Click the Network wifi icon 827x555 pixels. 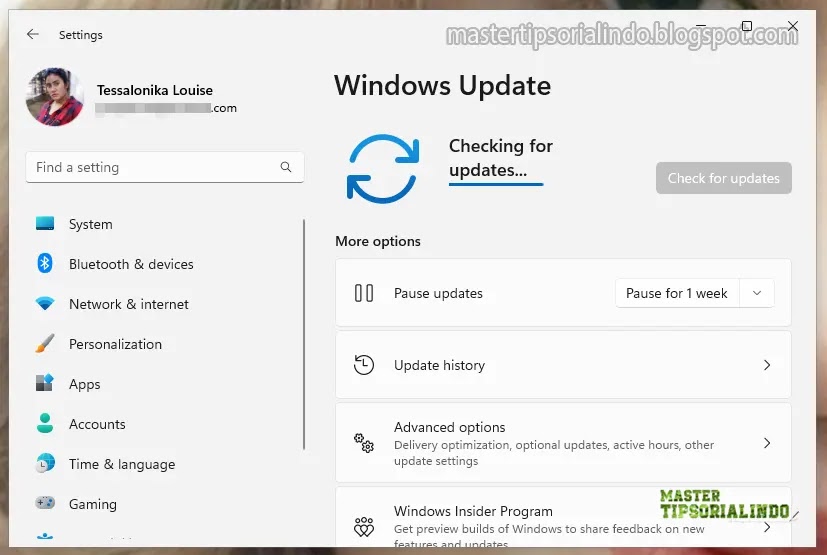coord(45,303)
